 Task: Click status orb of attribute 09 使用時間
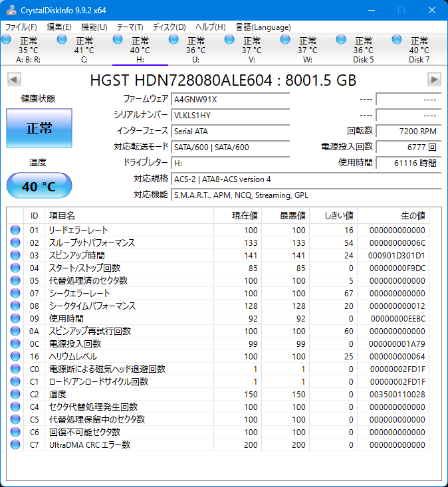[x=15, y=318]
